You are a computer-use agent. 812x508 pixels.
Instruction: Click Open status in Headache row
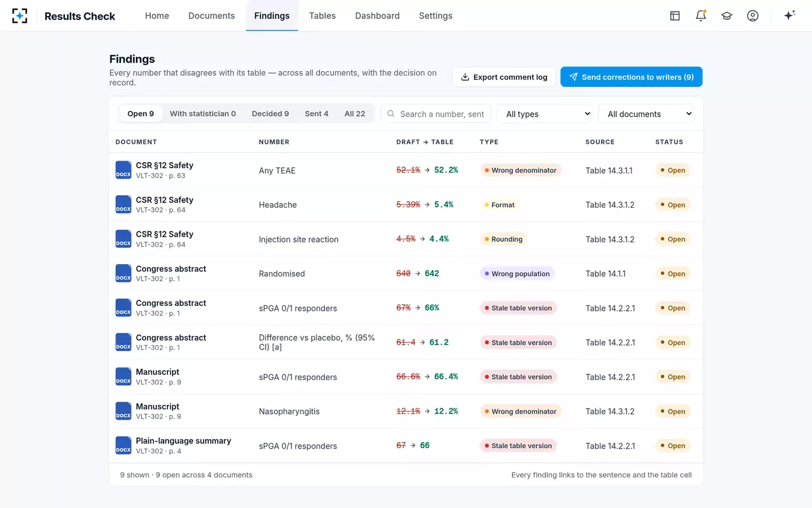pyautogui.click(x=673, y=205)
